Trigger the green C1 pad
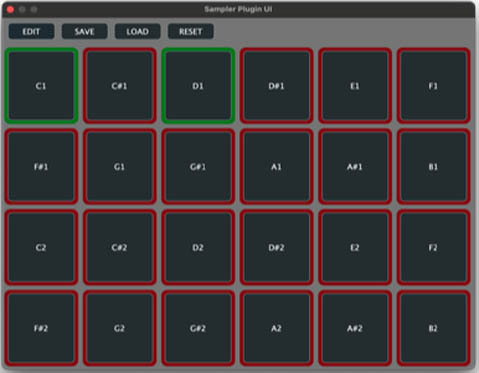The image size is (479, 373). [41, 86]
